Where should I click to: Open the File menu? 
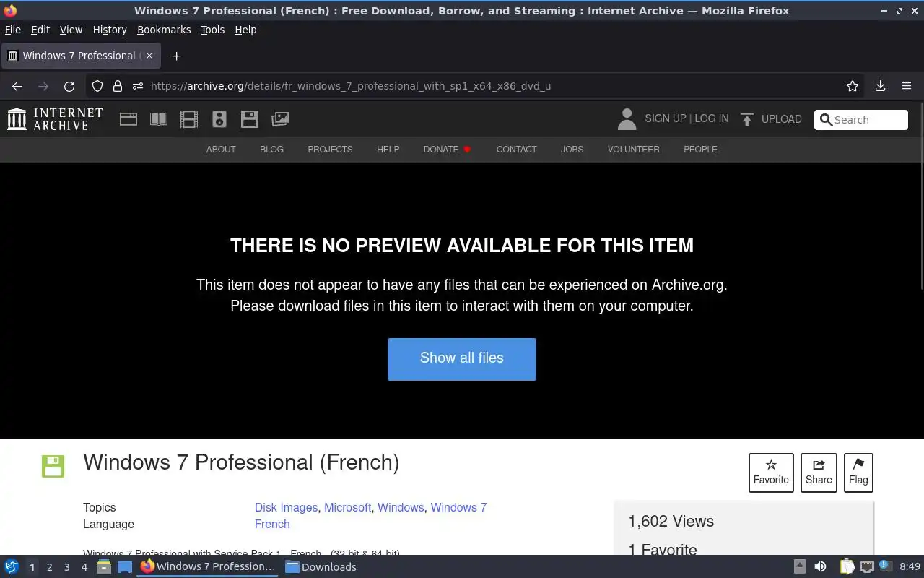coord(13,30)
